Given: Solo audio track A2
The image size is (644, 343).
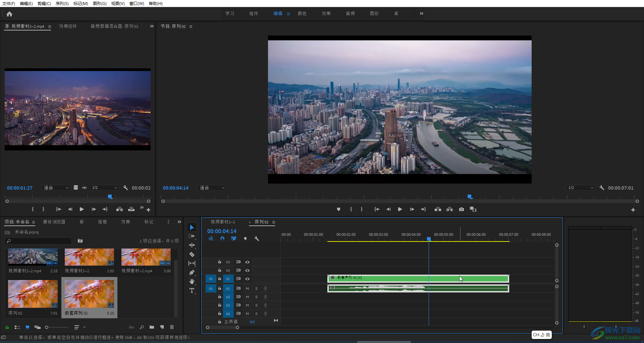Looking at the screenshot, I should (x=256, y=297).
